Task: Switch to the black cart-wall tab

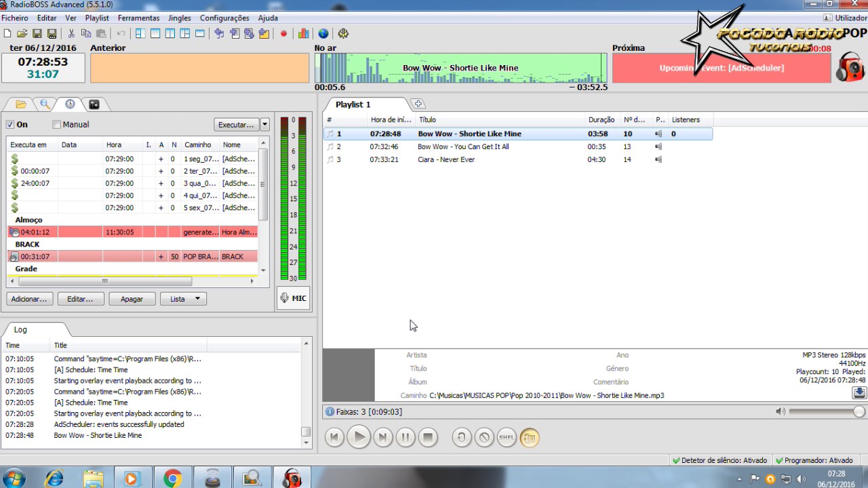Action: [x=94, y=104]
